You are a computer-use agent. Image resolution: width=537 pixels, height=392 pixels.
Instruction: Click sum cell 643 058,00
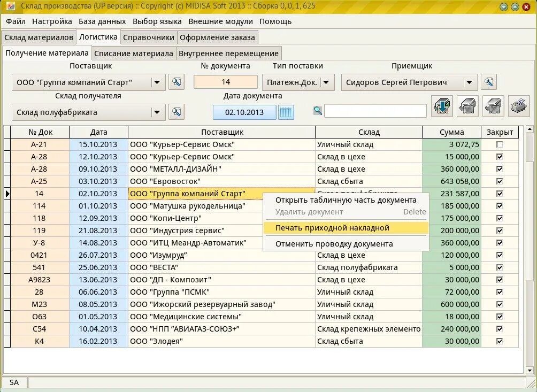452,181
